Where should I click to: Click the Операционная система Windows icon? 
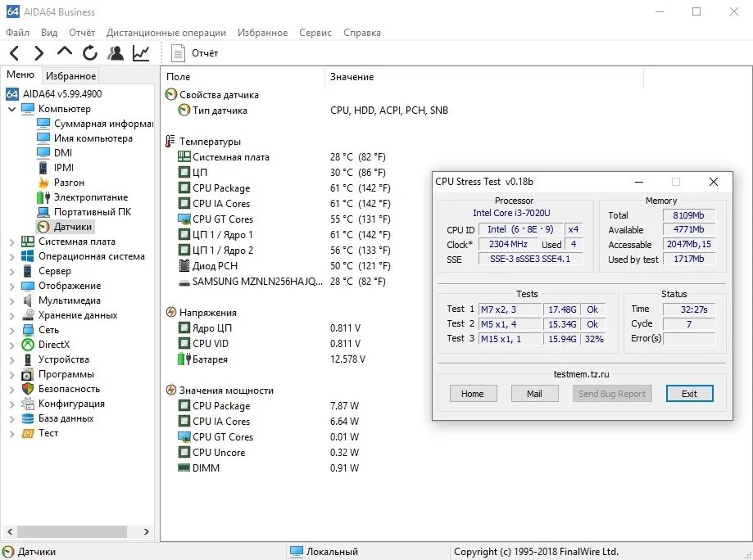tap(28, 256)
